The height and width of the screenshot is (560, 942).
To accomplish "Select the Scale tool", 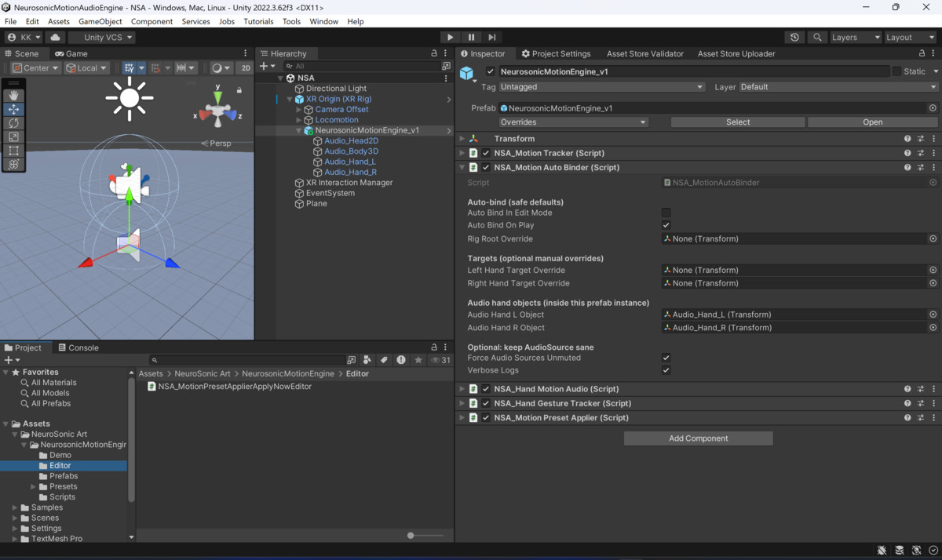I will point(13,136).
